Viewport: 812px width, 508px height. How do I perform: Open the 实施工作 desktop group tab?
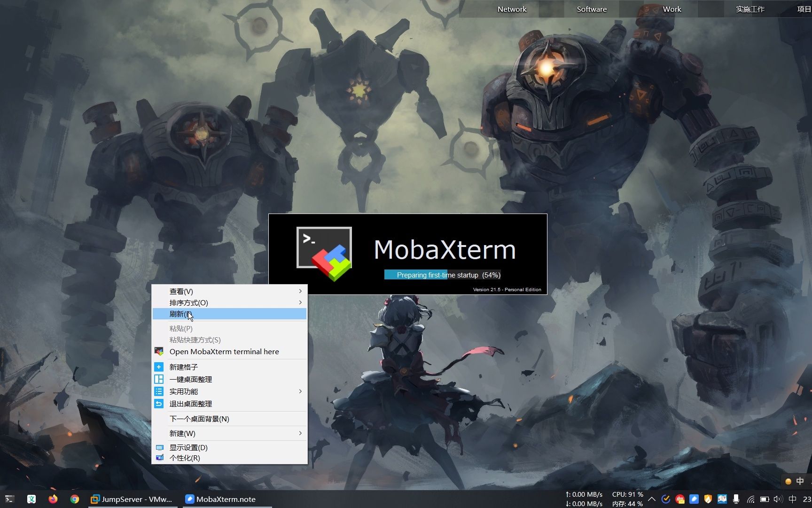(x=750, y=9)
